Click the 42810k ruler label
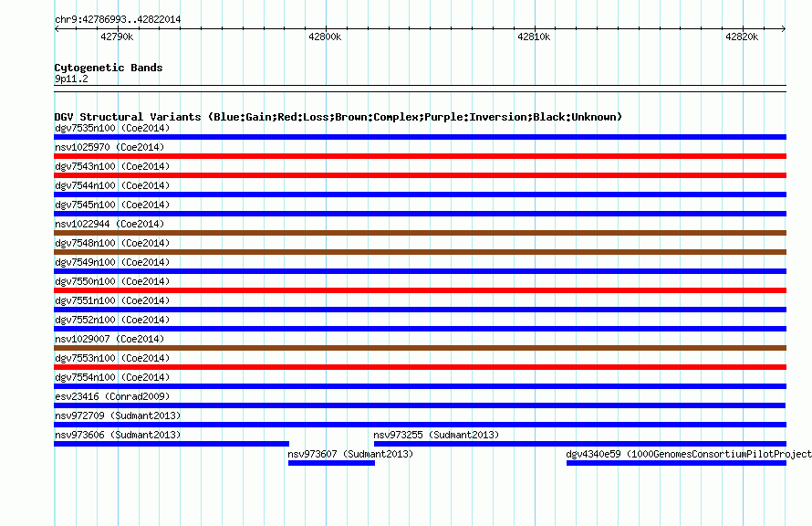Viewport: 812px width, 526px height. coord(534,37)
